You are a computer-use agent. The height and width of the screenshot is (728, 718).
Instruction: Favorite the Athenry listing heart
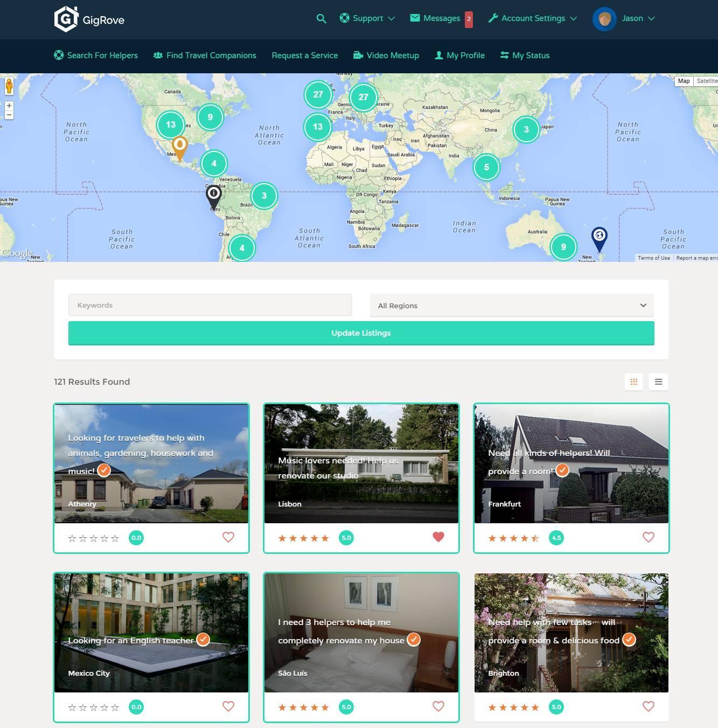(x=228, y=537)
